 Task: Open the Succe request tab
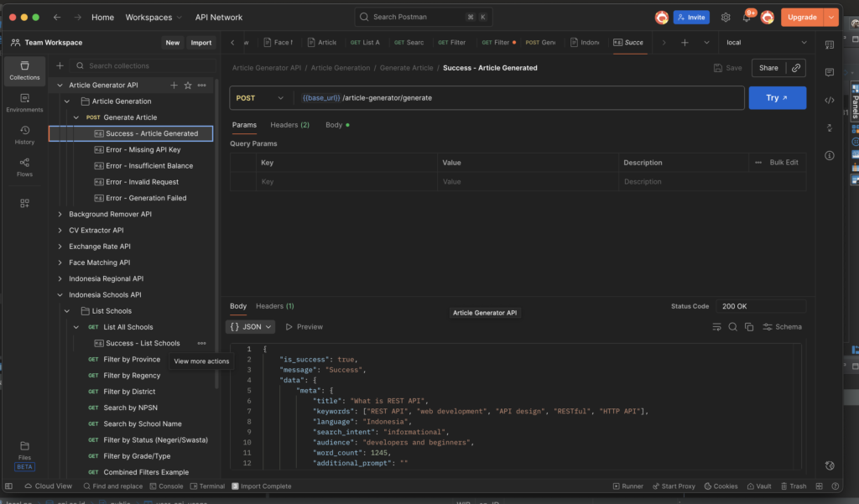629,41
